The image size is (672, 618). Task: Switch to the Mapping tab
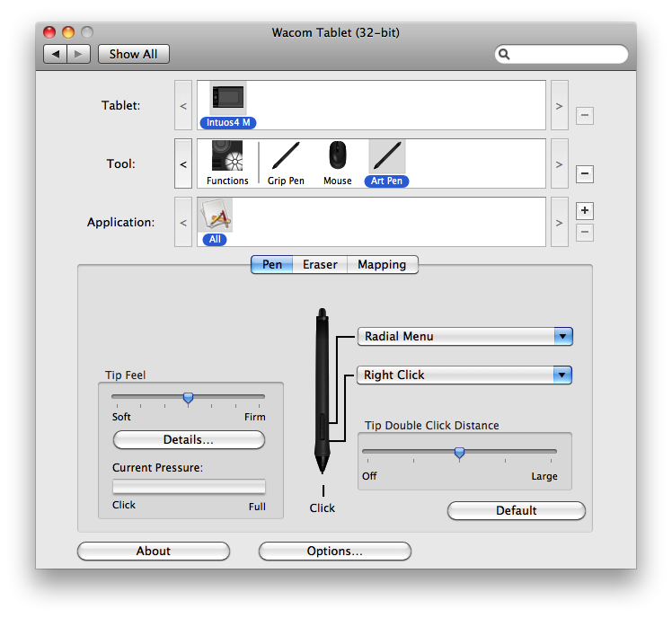click(382, 264)
